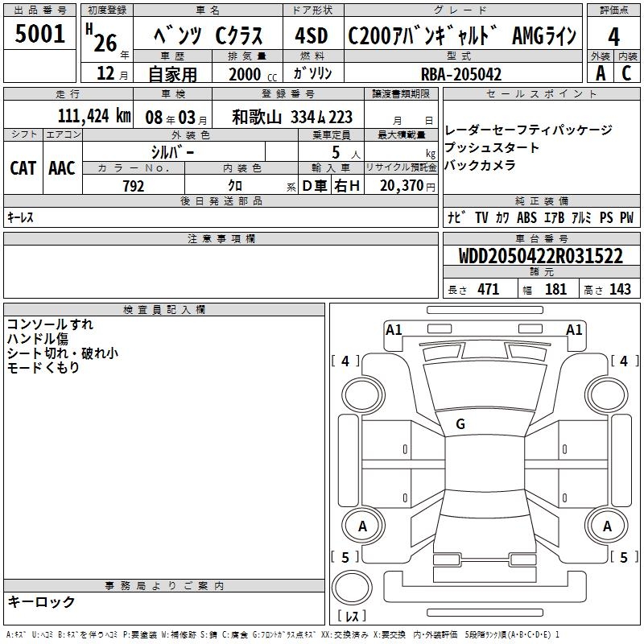This screenshot has width=644, height=644.
Task: Select the recycle deposit 20,370円
Action: 407,186
